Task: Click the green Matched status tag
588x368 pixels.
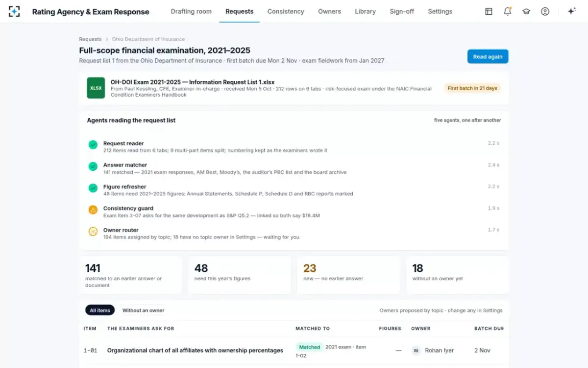Action: click(x=310, y=347)
